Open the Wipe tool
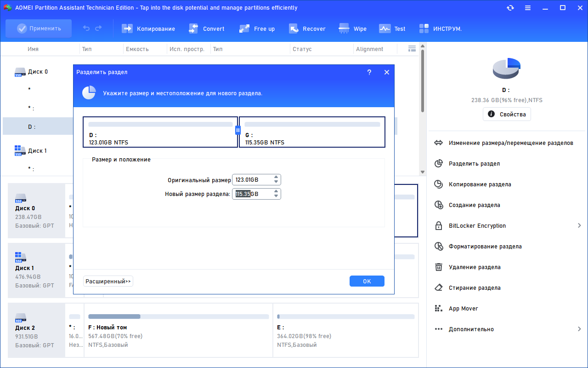Screen dimensions: 588x368 [x=352, y=29]
